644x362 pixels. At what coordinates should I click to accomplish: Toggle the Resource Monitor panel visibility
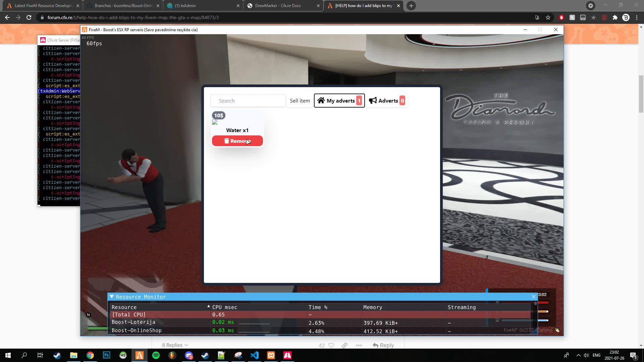coord(112,297)
